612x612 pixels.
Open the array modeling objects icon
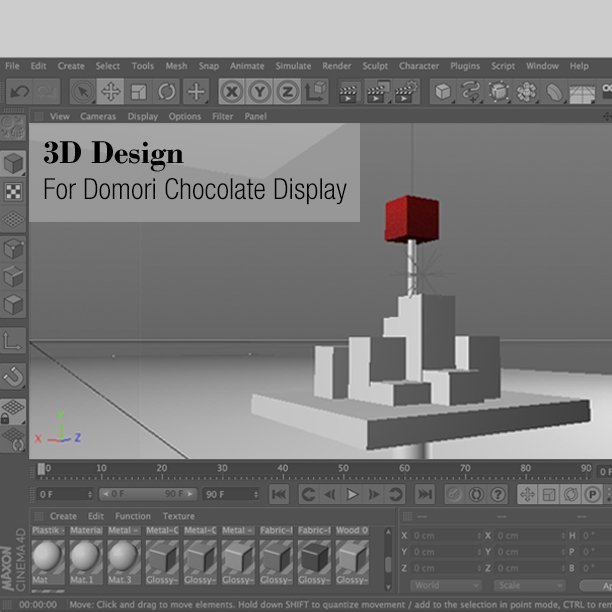point(527,92)
